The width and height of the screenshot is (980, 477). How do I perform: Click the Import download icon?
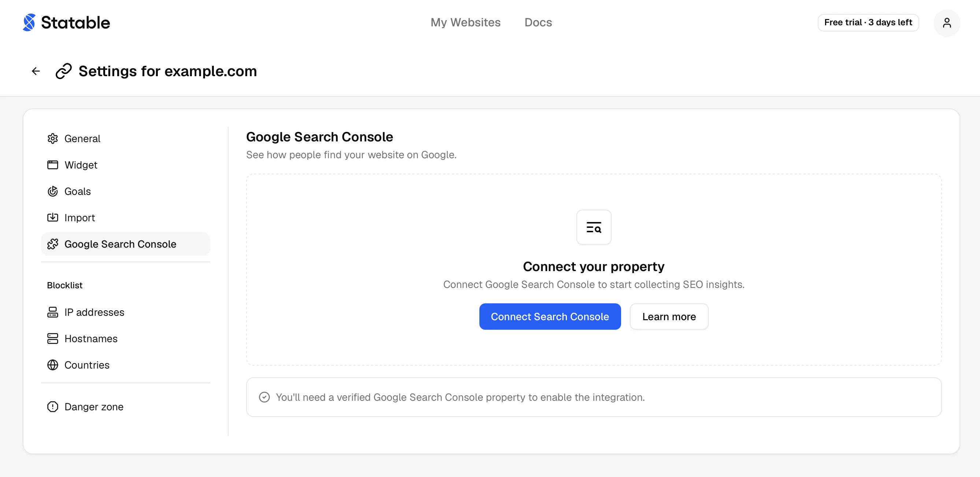click(x=52, y=217)
